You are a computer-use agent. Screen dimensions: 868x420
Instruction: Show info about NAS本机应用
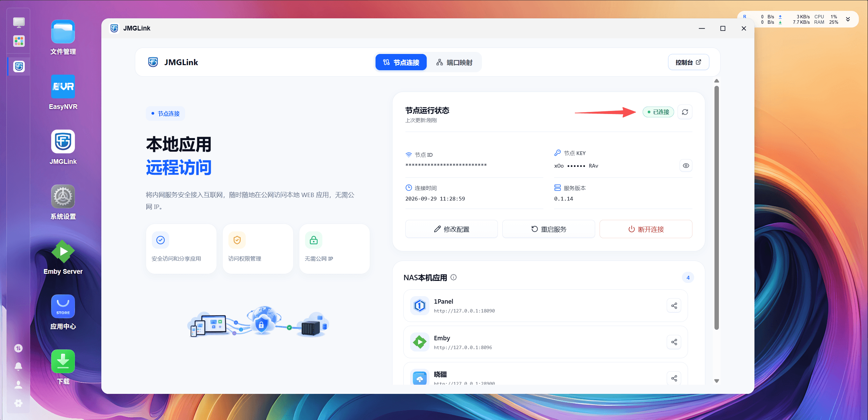(453, 278)
